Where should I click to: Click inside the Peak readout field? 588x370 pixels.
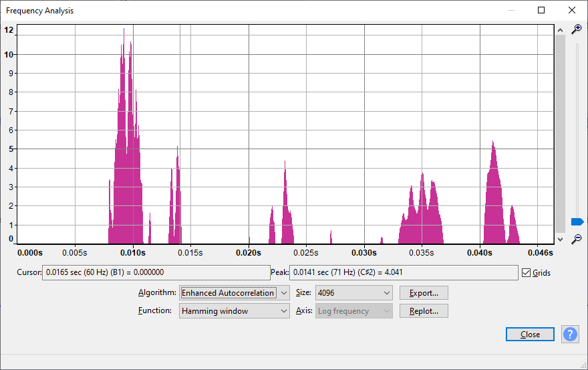pyautogui.click(x=404, y=273)
